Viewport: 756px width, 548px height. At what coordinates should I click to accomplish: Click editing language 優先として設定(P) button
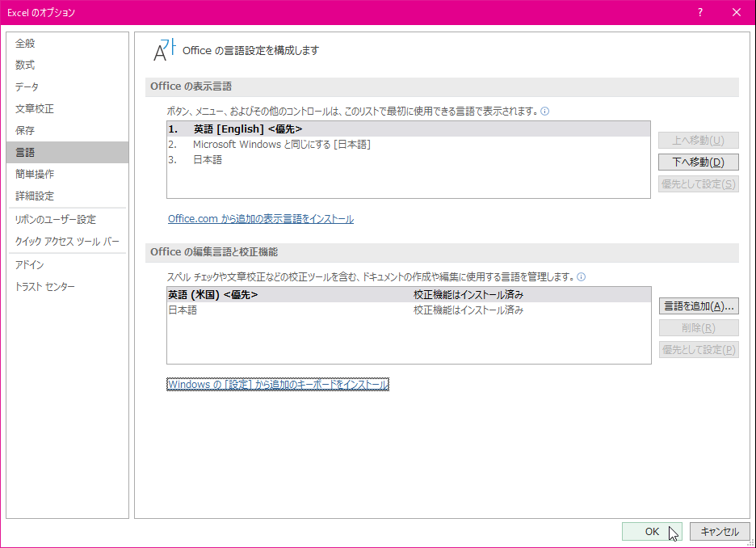click(699, 350)
